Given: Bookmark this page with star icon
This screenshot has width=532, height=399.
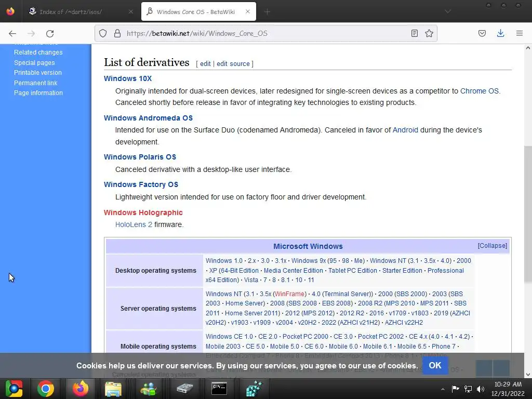Looking at the screenshot, I should click(429, 33).
